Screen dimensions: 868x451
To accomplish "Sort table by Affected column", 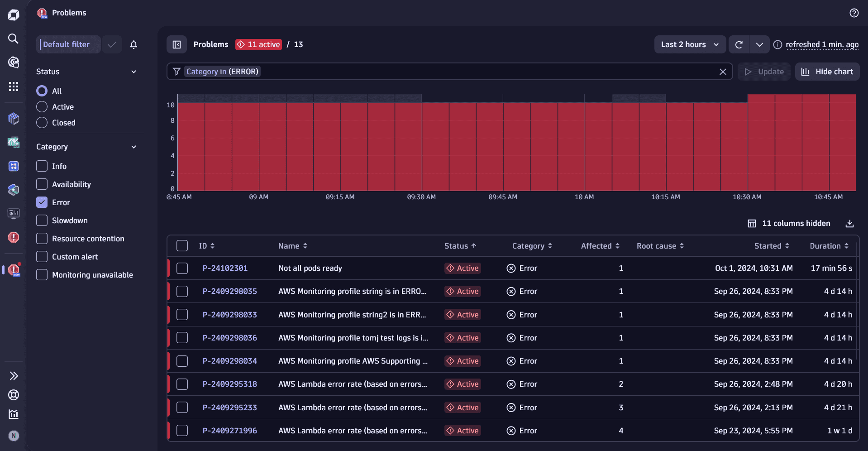I will coord(600,246).
